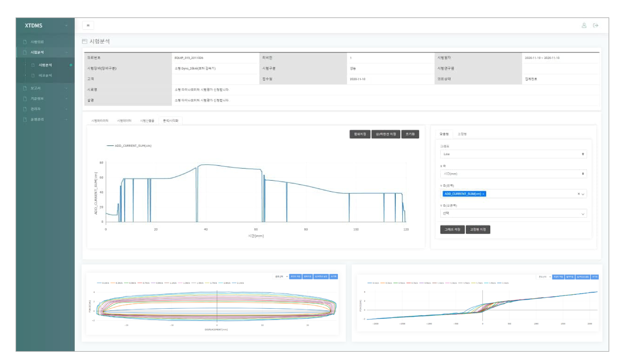Select the 맞춤형 tab
Screen dimensions: 626x364
click(x=444, y=134)
